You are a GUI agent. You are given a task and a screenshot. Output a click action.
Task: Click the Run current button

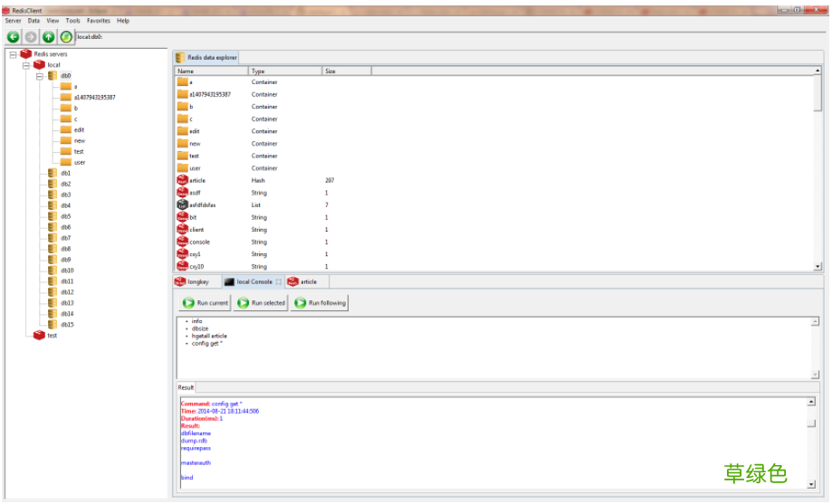206,303
